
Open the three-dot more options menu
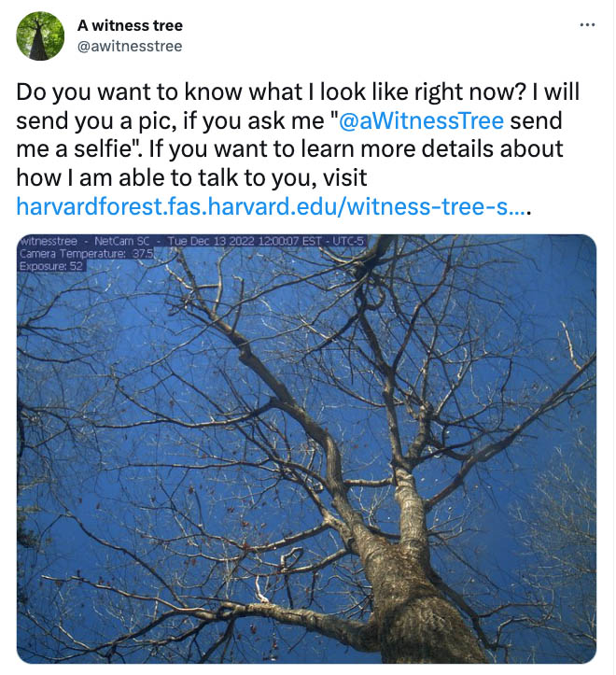click(586, 25)
